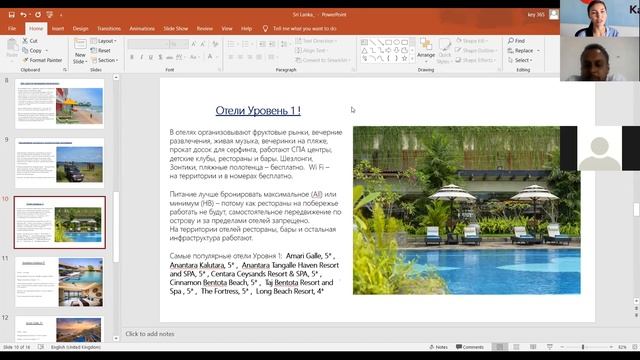This screenshot has width=640, height=360.
Task: Start slideshow from quick access toolbar icon
Action: (x=50, y=15)
